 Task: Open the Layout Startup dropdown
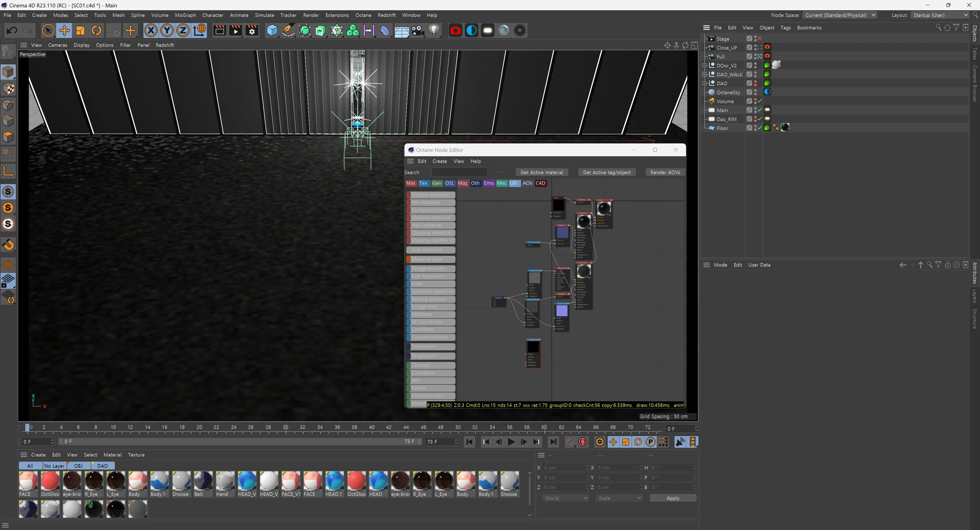click(x=940, y=15)
